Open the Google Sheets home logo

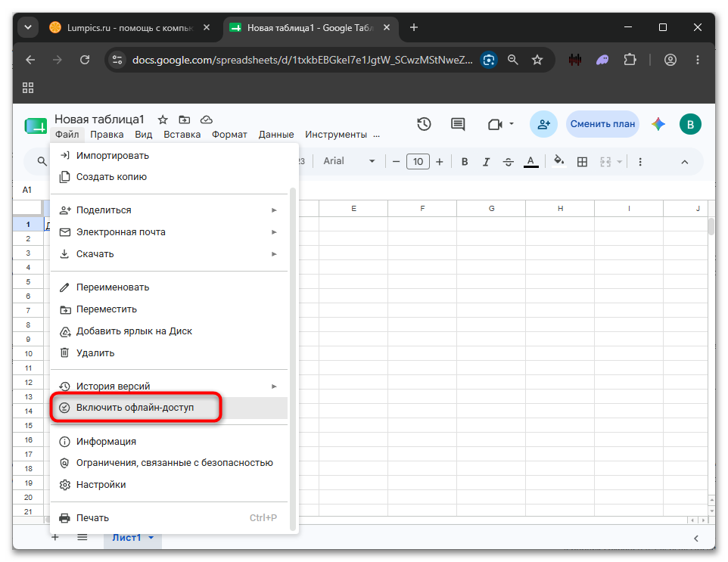point(36,126)
